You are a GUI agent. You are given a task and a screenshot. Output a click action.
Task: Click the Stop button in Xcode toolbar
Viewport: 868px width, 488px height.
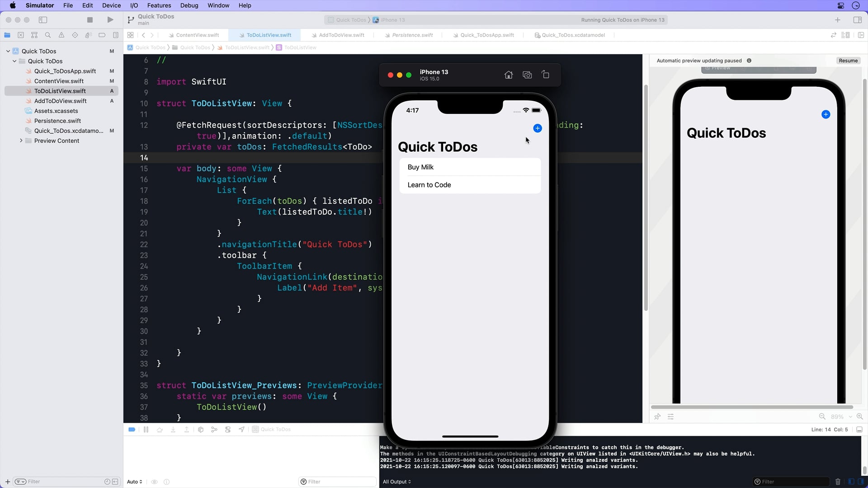pos(90,20)
